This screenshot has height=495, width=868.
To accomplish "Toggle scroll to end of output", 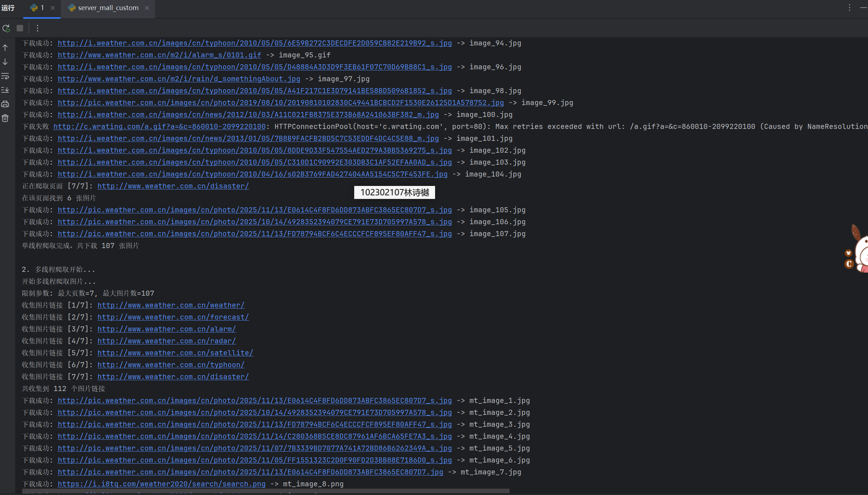I will click(x=5, y=90).
